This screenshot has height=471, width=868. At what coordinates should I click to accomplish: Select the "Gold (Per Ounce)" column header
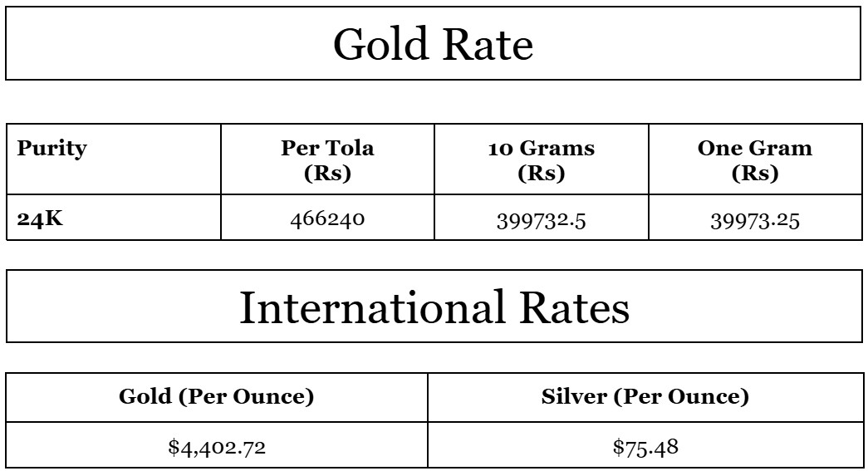[216, 396]
